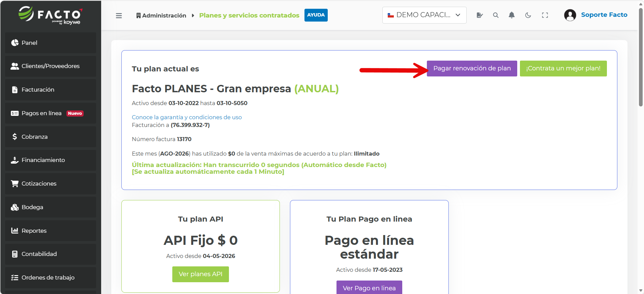Screen dimensions: 644x294
Task: Click the Ordenes de trabajo list icon
Action: [15, 277]
